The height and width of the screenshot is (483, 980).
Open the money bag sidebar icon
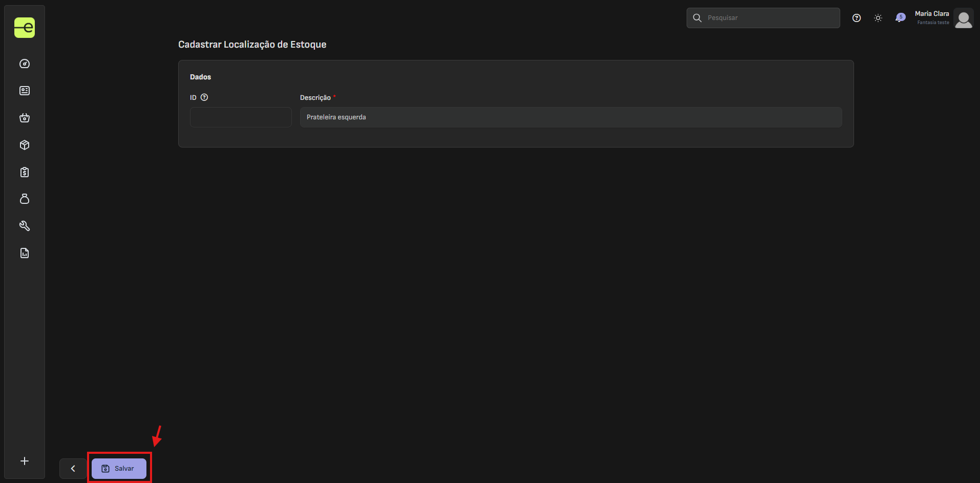pyautogui.click(x=25, y=199)
